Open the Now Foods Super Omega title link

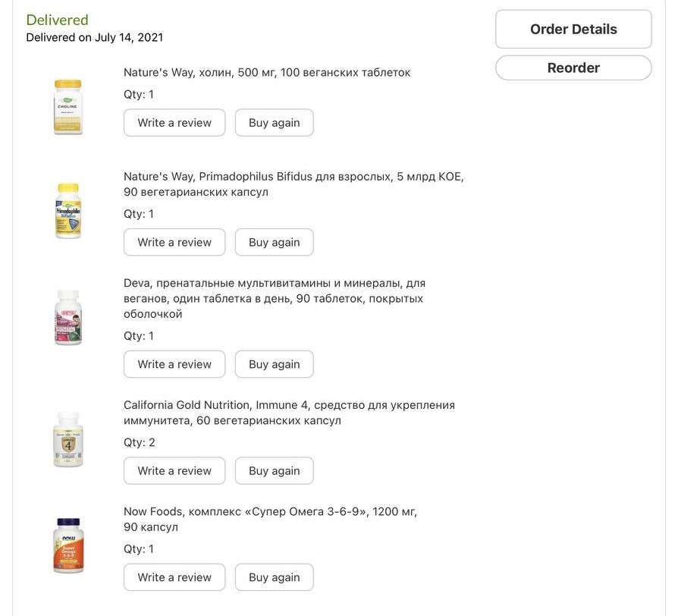click(270, 519)
